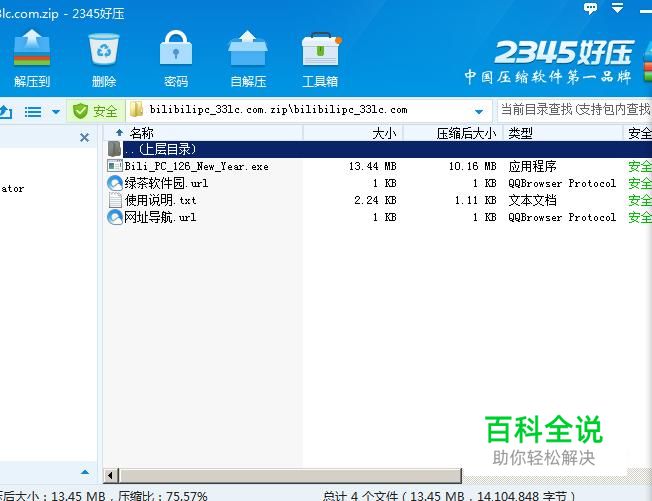Screen dimensions: 652x501
Task: Click the 当前目录查找 search box
Action: 575,110
